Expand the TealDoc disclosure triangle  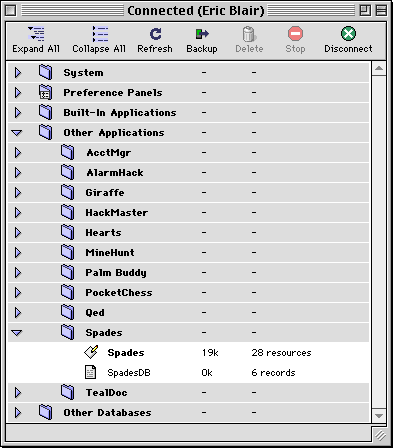[x=18, y=392]
